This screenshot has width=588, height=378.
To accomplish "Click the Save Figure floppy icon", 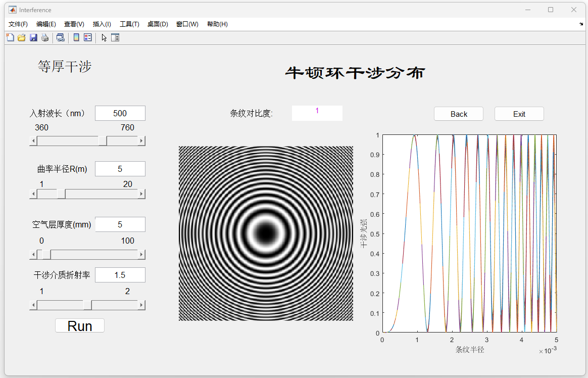I will pyautogui.click(x=33, y=37).
